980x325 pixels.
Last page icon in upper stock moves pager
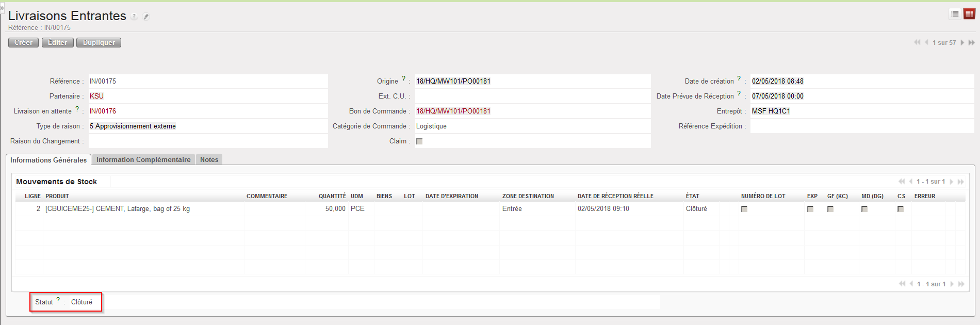coord(961,182)
